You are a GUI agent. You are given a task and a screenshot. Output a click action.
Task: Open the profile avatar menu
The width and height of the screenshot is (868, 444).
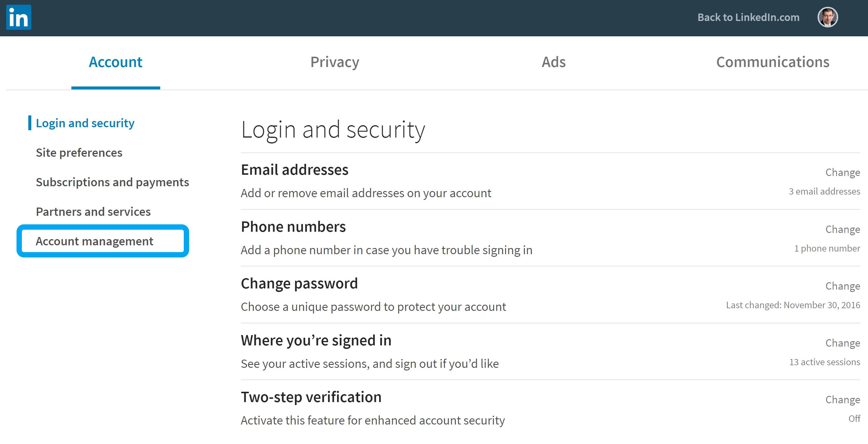pos(828,17)
